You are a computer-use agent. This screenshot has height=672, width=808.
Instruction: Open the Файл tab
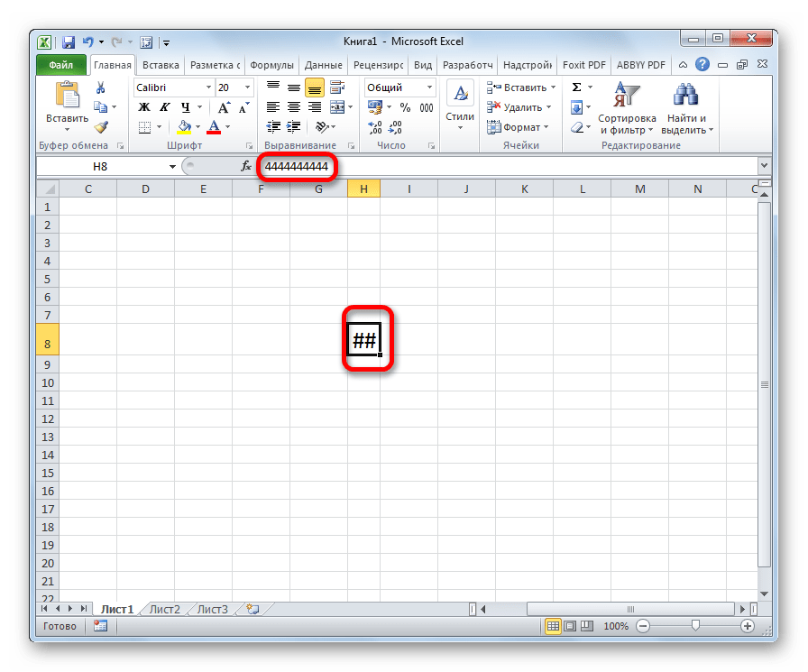pos(60,65)
